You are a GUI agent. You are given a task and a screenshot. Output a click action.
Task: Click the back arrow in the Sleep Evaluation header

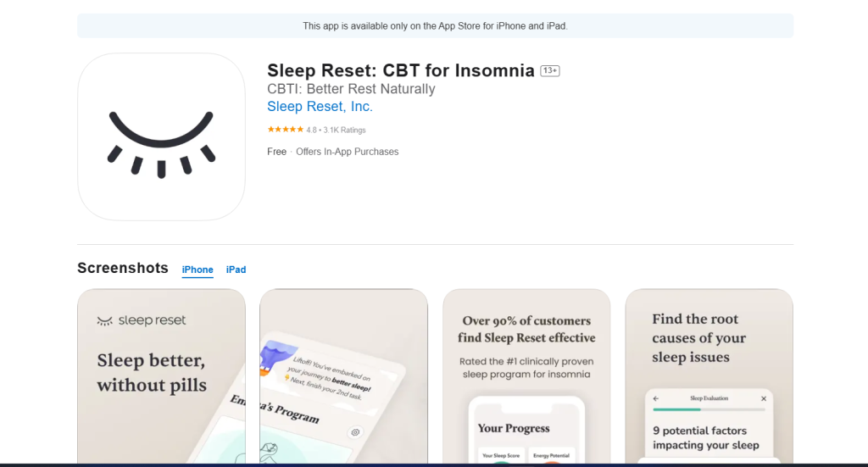(656, 398)
